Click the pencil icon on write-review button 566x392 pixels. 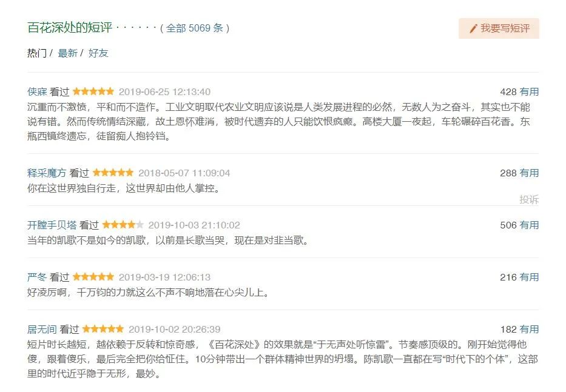(x=473, y=28)
